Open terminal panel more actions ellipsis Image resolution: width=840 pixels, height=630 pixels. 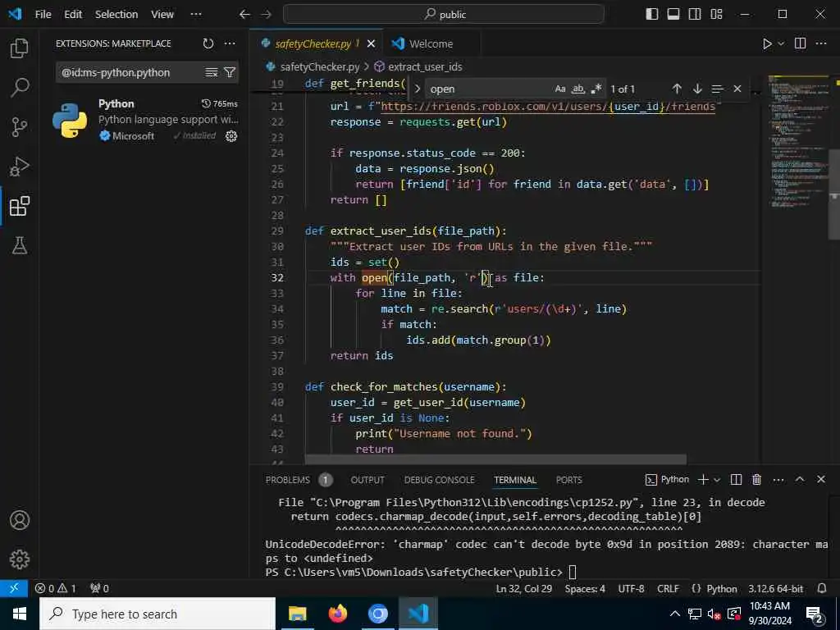pyautogui.click(x=778, y=479)
